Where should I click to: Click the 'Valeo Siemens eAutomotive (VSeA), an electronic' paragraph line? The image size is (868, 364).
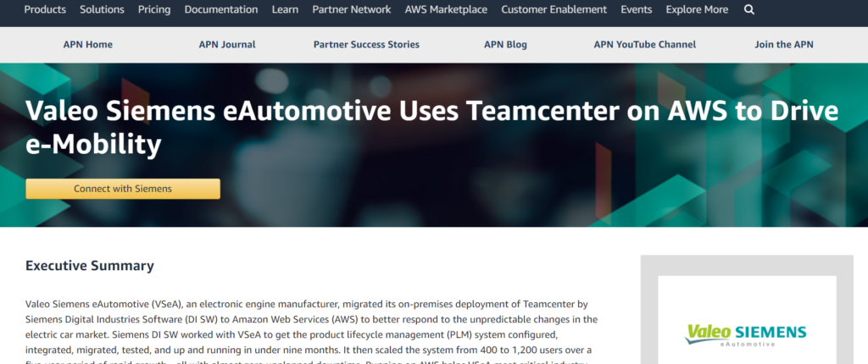tap(306, 304)
